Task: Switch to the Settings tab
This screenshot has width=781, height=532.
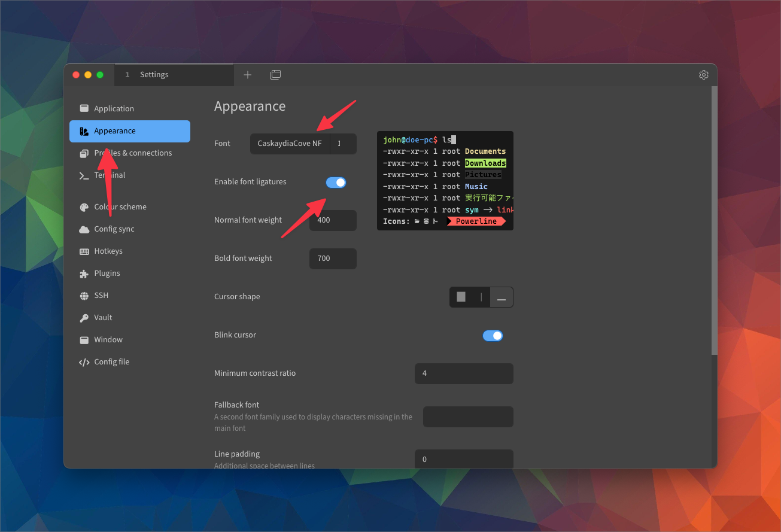Action: click(154, 74)
